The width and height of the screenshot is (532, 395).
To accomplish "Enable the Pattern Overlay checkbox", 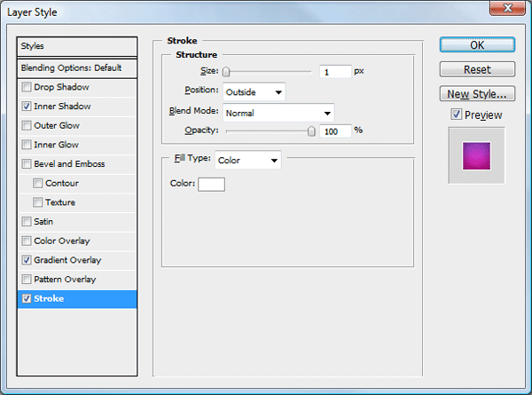I will coord(27,280).
